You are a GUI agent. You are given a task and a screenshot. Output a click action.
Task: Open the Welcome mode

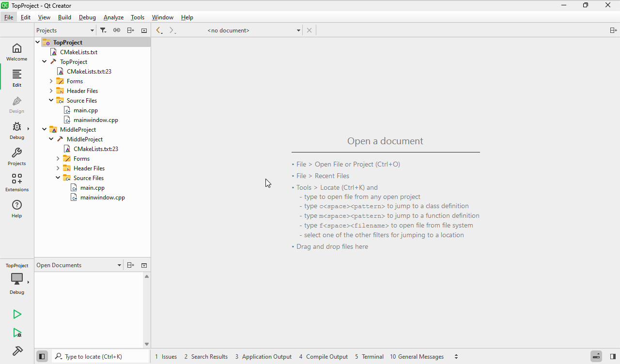tap(16, 52)
